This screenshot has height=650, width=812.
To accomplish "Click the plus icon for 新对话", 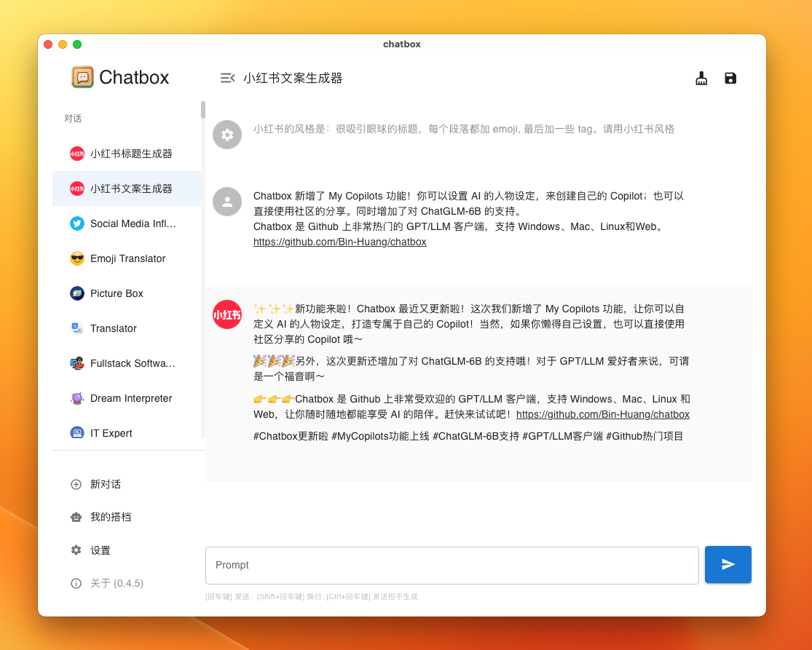I will pos(76,484).
